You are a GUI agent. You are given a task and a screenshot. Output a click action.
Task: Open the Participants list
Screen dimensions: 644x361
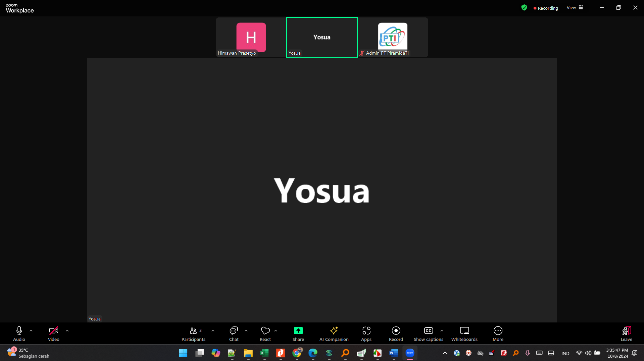[x=193, y=334]
